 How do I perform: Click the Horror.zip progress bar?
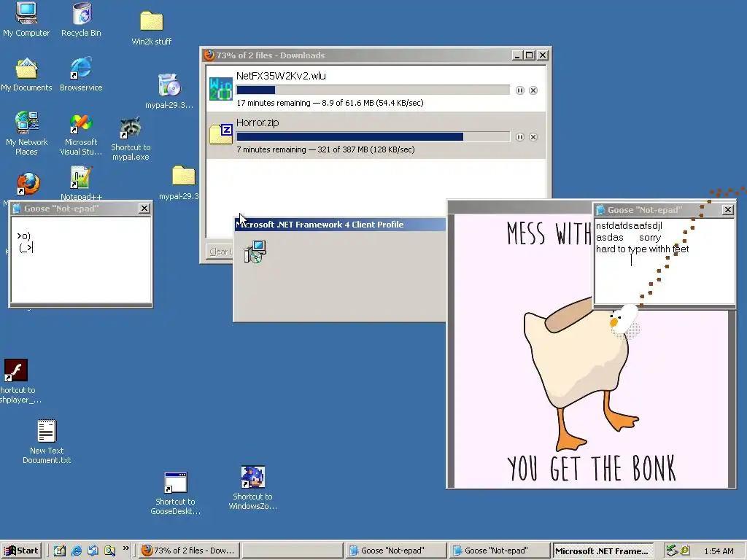(373, 136)
